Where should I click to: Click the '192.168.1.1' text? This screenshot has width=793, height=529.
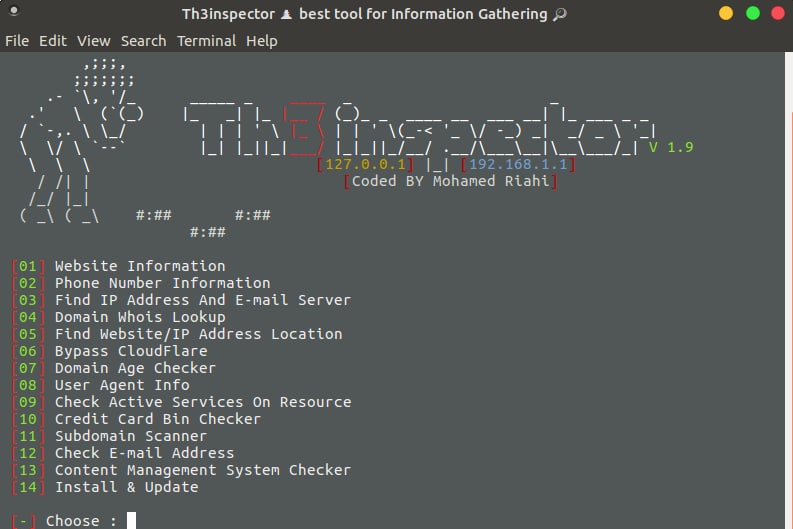518,164
